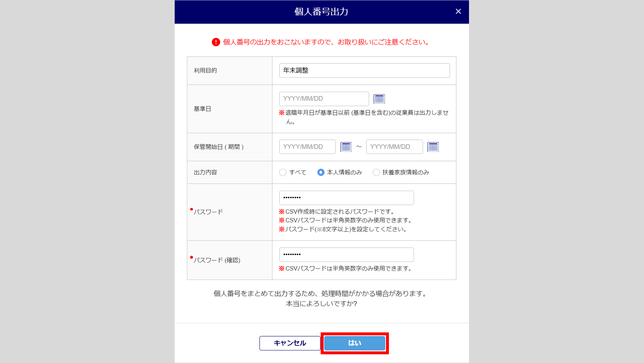Click the 出力内容 row label

[x=205, y=172]
